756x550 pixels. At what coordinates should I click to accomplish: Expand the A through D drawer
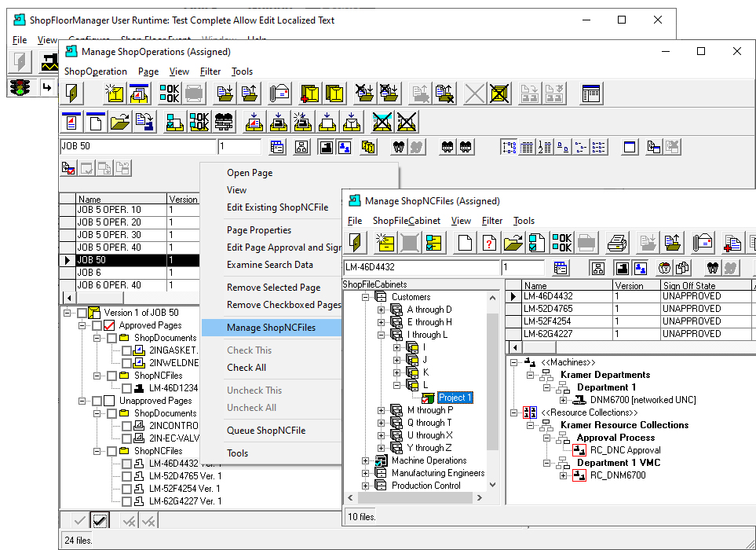381,310
